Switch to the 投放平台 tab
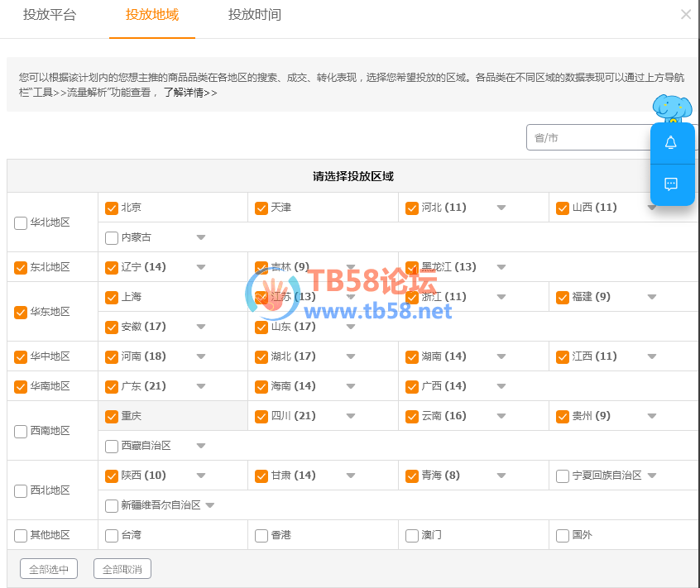 [50, 15]
